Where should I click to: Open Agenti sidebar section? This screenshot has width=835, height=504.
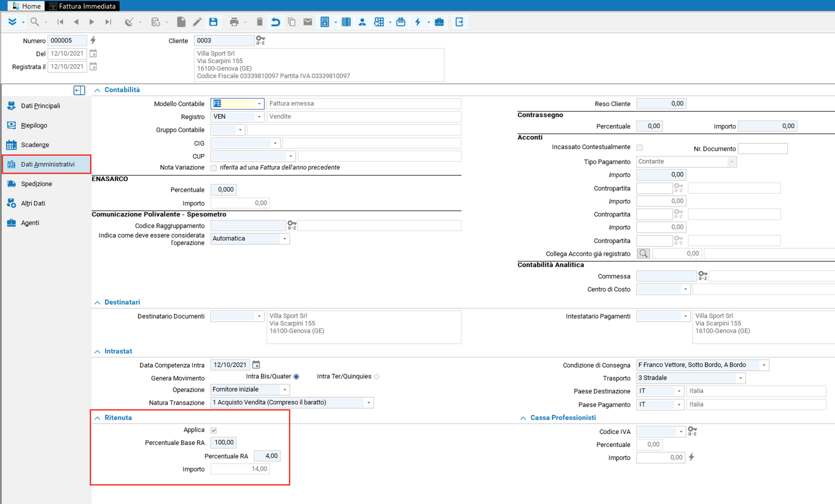(x=46, y=223)
